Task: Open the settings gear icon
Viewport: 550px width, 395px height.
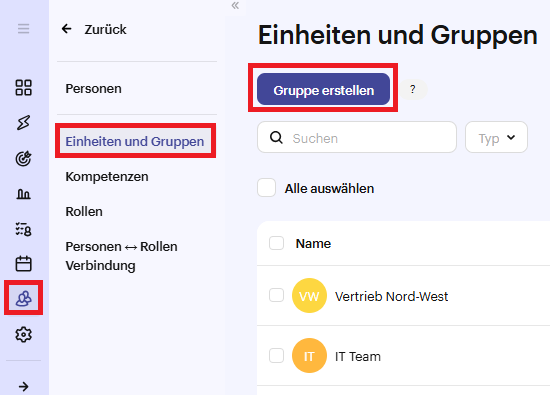Action: (x=24, y=334)
